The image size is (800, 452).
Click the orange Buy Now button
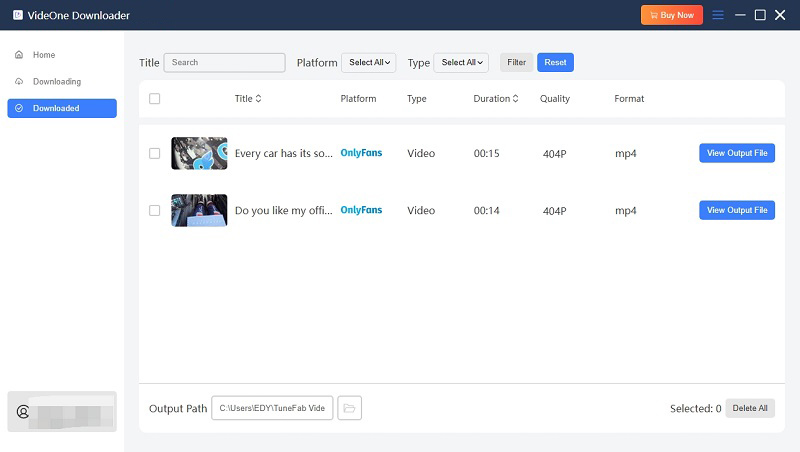pos(672,15)
